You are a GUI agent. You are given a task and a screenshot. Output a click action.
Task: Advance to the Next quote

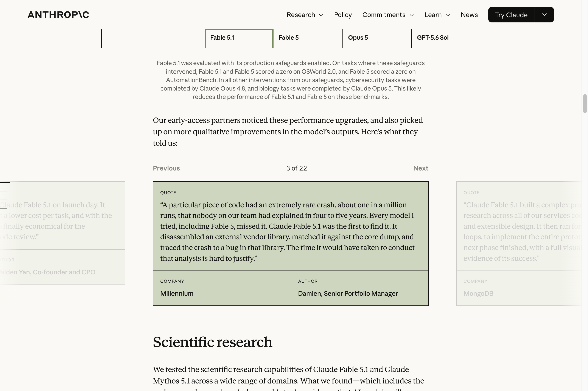(x=421, y=168)
